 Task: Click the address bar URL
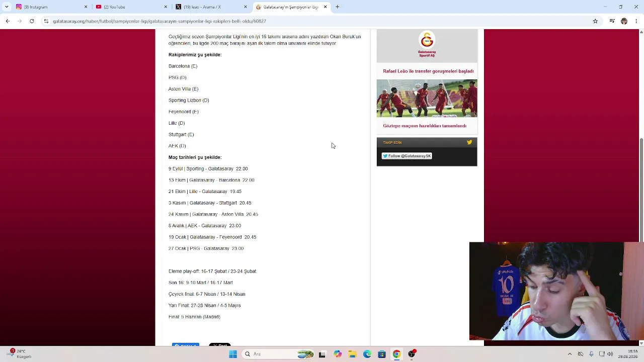(x=159, y=21)
